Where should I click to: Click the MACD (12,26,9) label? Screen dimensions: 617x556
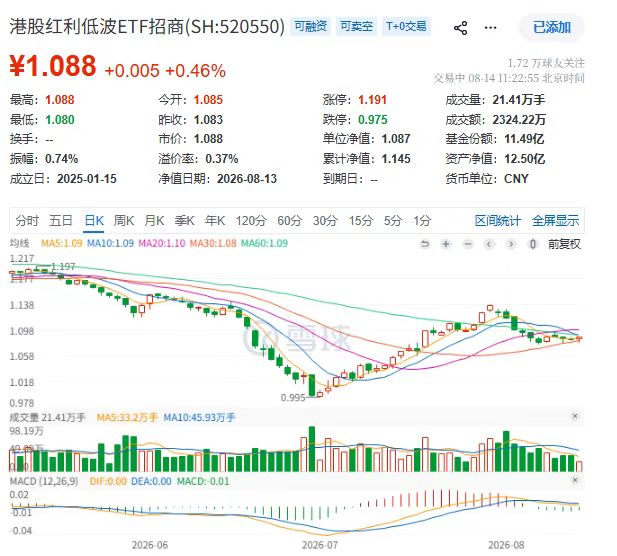[x=44, y=481]
